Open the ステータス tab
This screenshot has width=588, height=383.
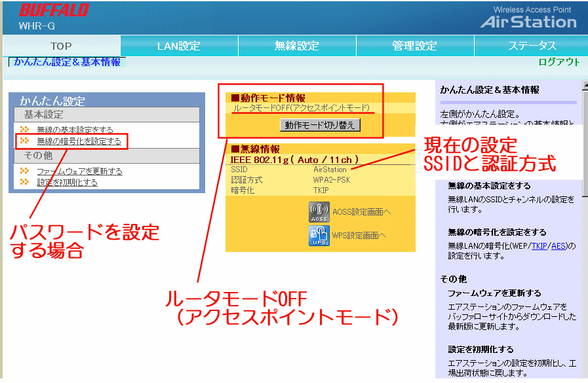pyautogui.click(x=532, y=46)
